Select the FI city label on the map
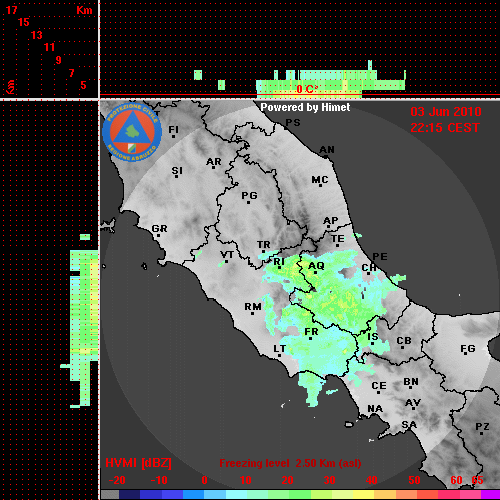The width and height of the screenshot is (500, 500). (x=173, y=129)
